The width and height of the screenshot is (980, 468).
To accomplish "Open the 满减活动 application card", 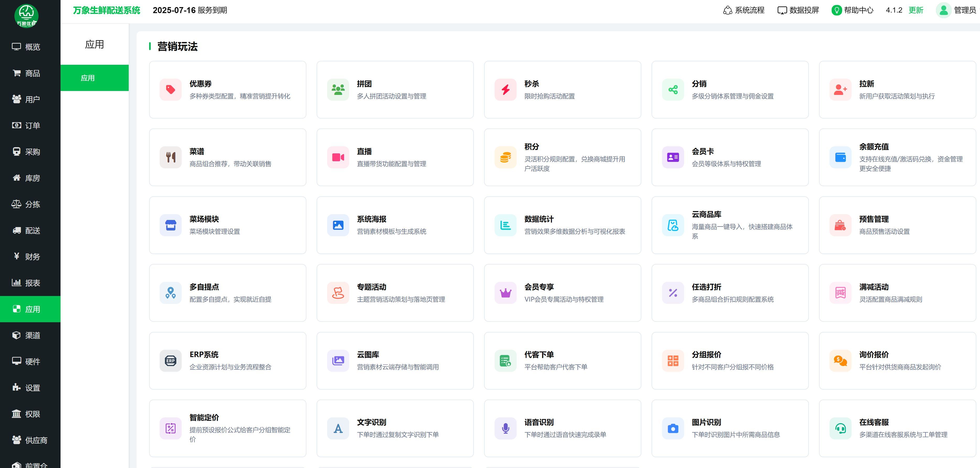I will (x=897, y=293).
